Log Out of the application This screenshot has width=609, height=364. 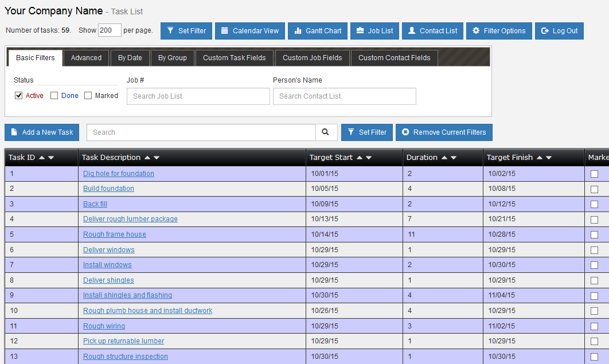tap(559, 31)
